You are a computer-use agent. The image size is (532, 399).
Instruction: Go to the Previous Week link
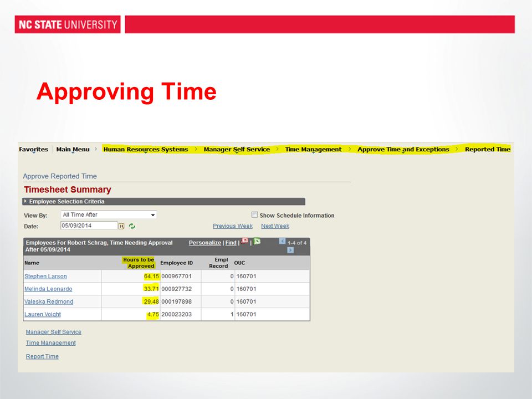(233, 226)
